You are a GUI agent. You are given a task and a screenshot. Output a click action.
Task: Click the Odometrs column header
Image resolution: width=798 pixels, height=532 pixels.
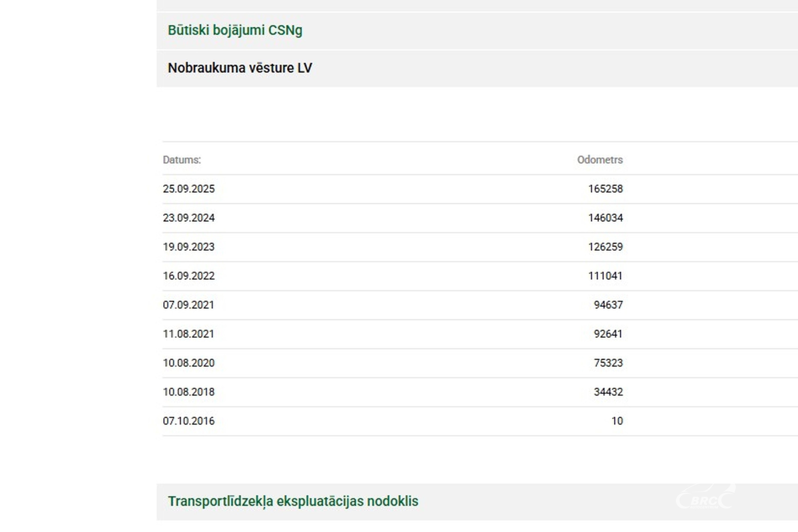(x=600, y=160)
